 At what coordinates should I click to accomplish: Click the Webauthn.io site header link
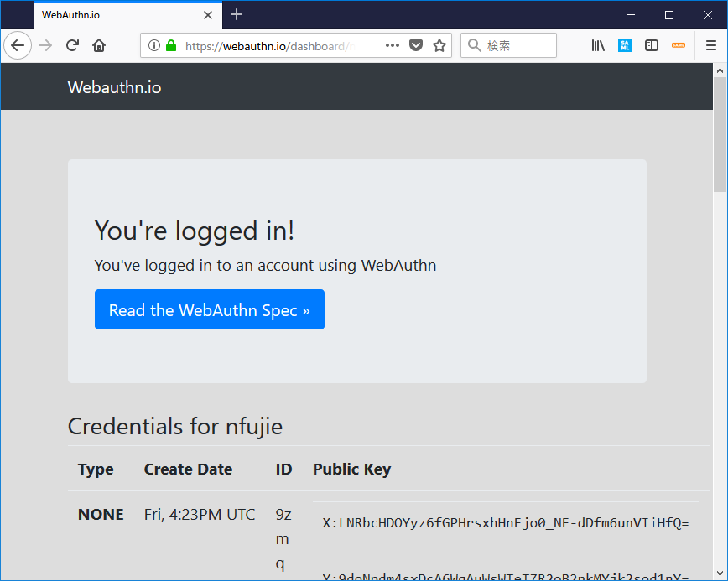point(114,87)
